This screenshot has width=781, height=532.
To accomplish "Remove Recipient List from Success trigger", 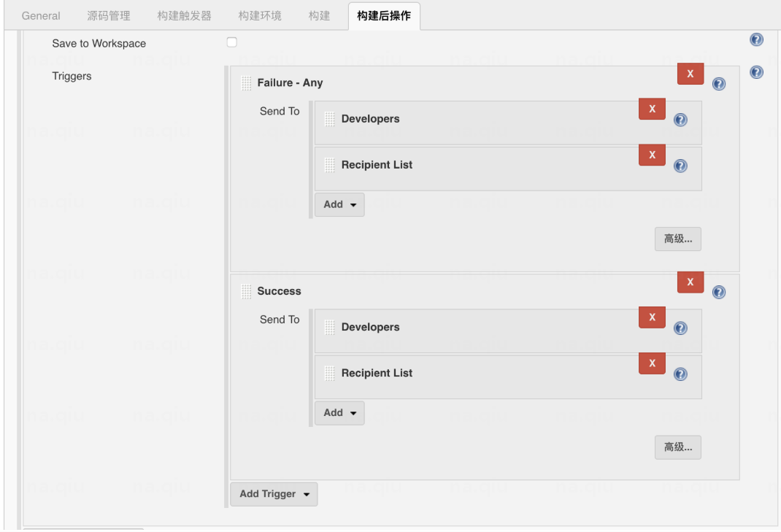I will coord(652,363).
